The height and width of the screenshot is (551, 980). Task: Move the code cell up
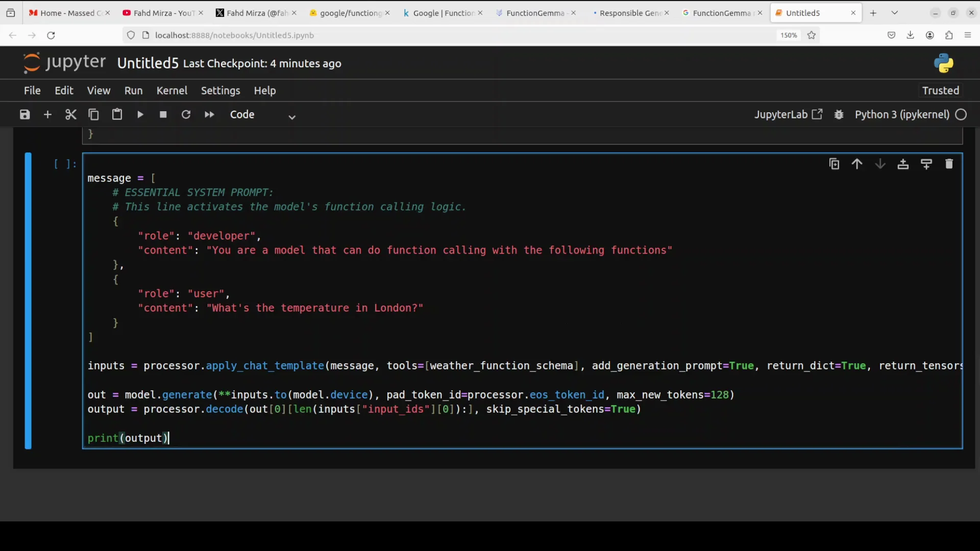click(x=857, y=164)
